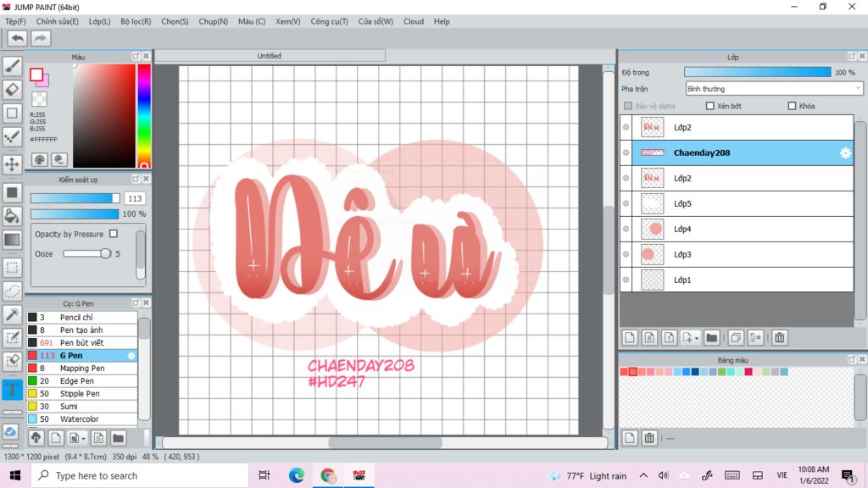Select the Gradient tool
868x488 pixels.
coord(12,240)
